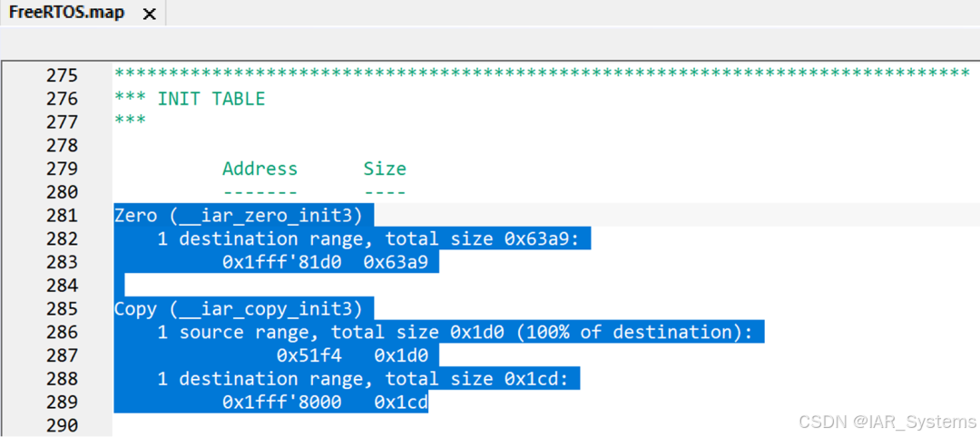Click the size value 0x63a9 on line 283

click(396, 262)
